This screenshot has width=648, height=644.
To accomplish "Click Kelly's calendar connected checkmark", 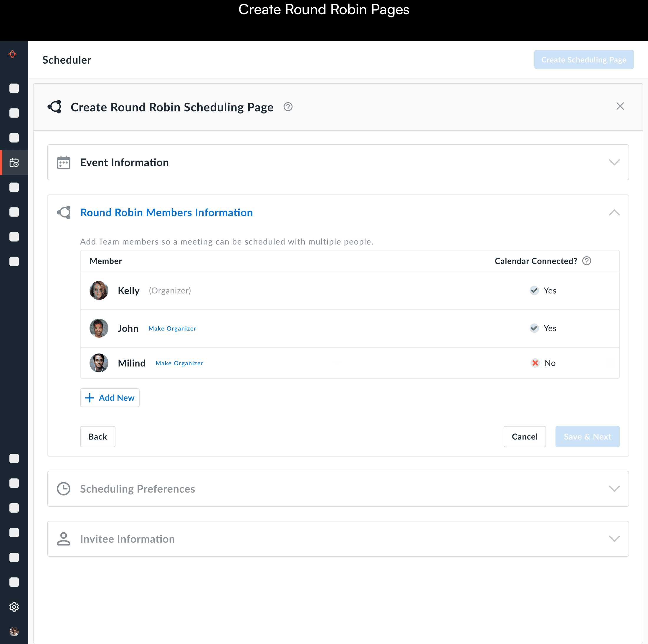I will tap(534, 290).
